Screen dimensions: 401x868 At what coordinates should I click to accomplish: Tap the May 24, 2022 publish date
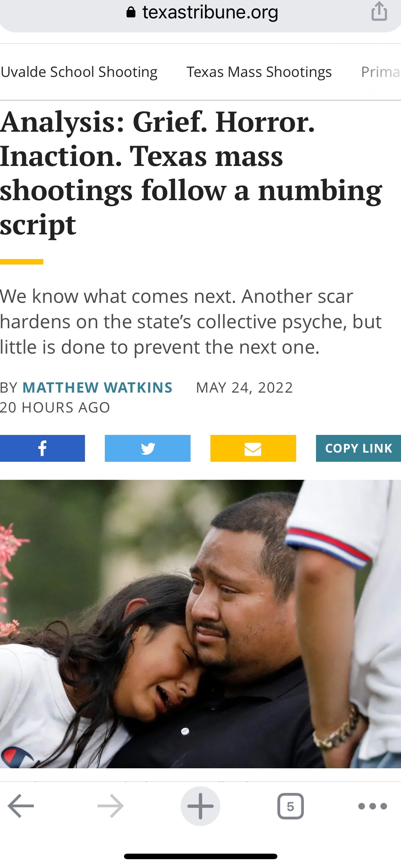coord(244,387)
